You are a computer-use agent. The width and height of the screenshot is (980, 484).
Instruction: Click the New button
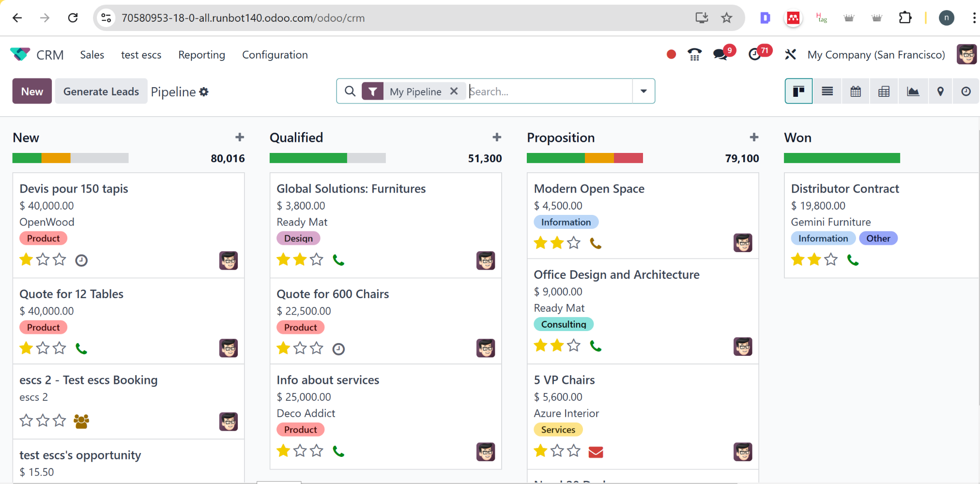(x=32, y=91)
